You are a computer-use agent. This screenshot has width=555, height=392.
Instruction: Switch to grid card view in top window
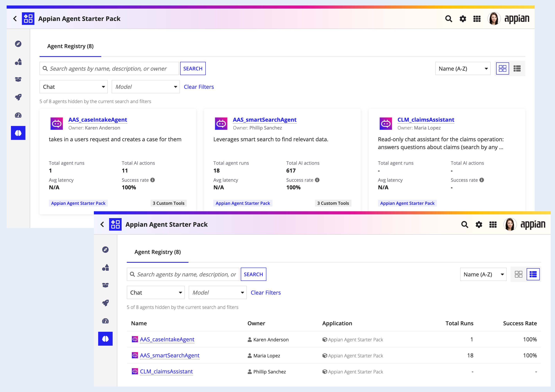(503, 68)
